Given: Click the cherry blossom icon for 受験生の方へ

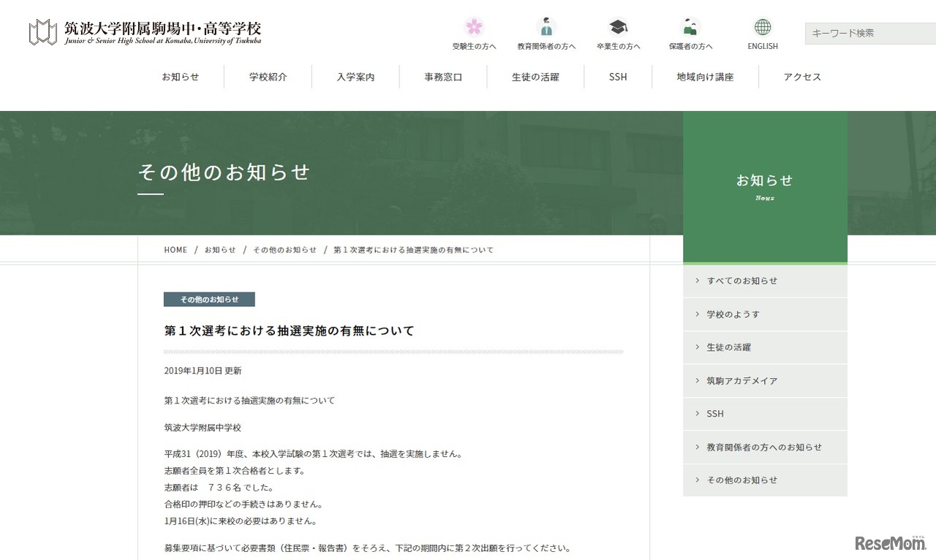Looking at the screenshot, I should (474, 28).
